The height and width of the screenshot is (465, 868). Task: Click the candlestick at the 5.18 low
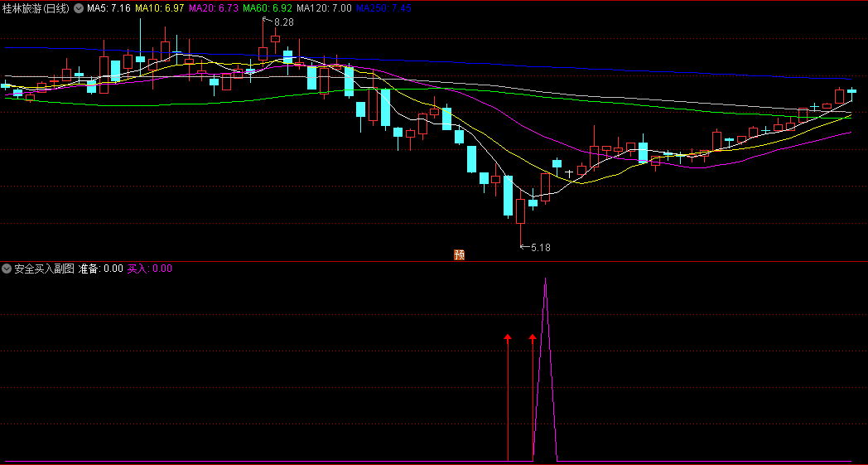tap(520, 220)
